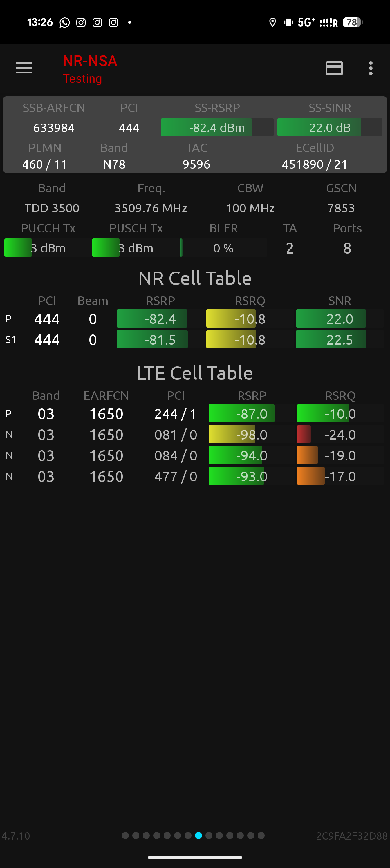Tap the NR-NSA Testing title
Image resolution: width=390 pixels, height=868 pixels.
tap(90, 69)
